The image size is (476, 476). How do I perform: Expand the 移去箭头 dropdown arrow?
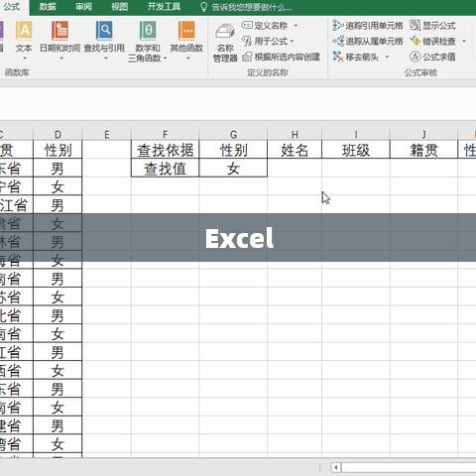(x=387, y=58)
